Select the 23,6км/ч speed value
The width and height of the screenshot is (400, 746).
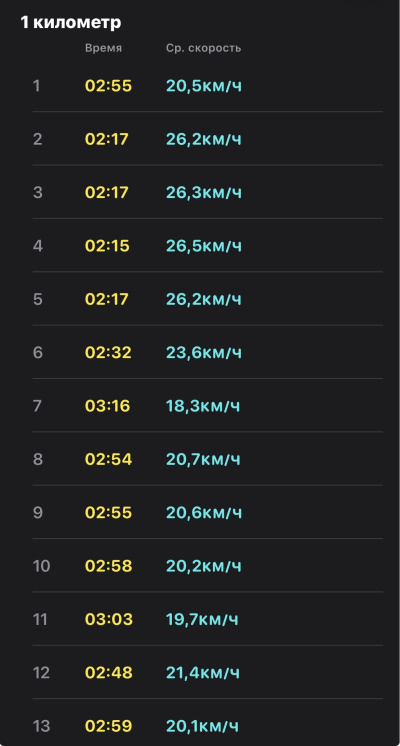204,353
